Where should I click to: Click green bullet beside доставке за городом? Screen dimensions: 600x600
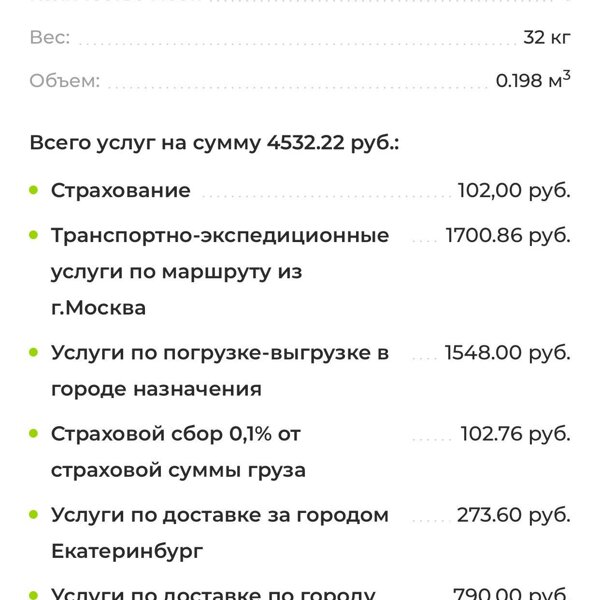[x=34, y=515]
